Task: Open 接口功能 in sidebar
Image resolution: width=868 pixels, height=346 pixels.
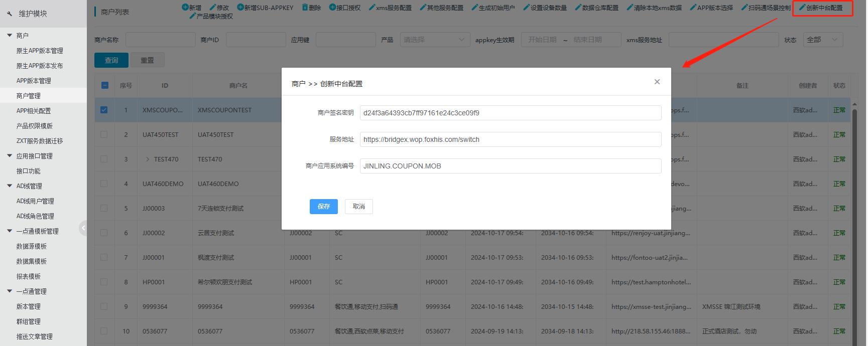Action: coord(29,171)
